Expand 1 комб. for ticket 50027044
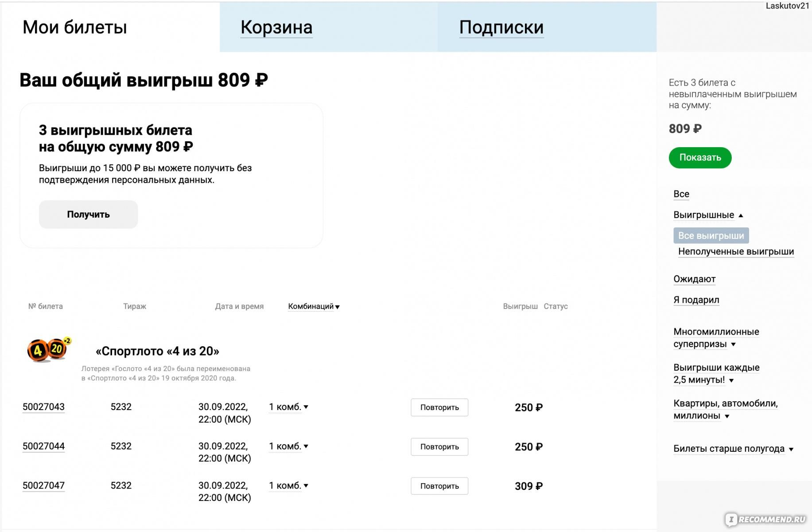This screenshot has height=532, width=812. click(288, 446)
